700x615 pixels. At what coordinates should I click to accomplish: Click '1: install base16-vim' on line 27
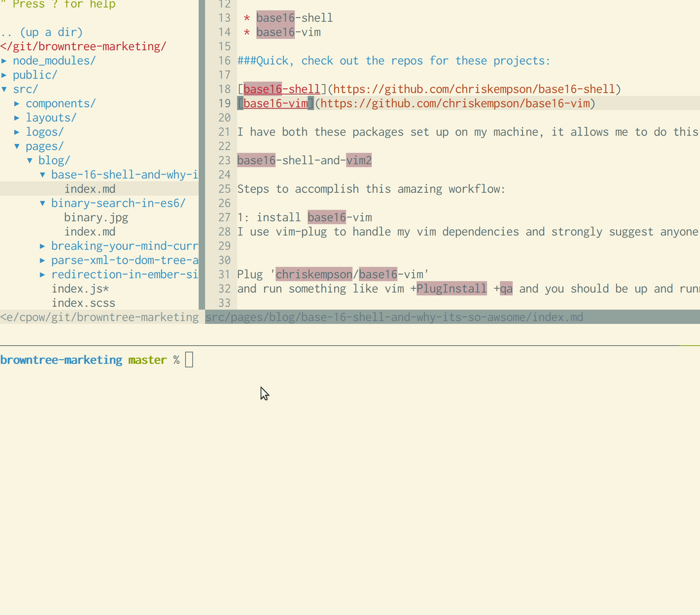pos(304,218)
